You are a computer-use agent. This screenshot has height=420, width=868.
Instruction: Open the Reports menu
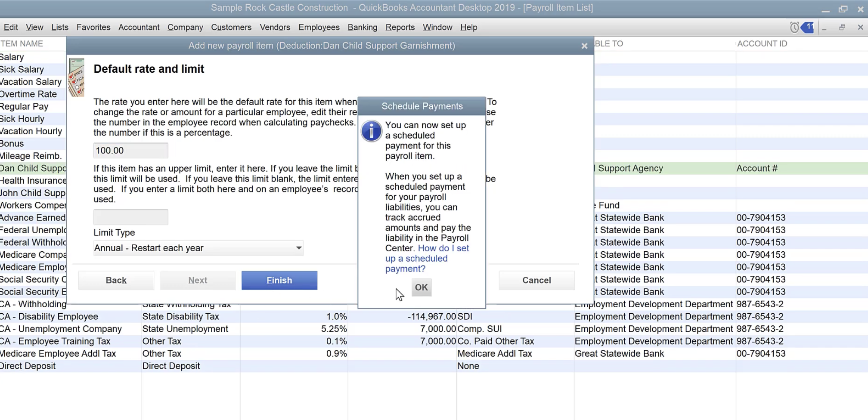click(400, 28)
